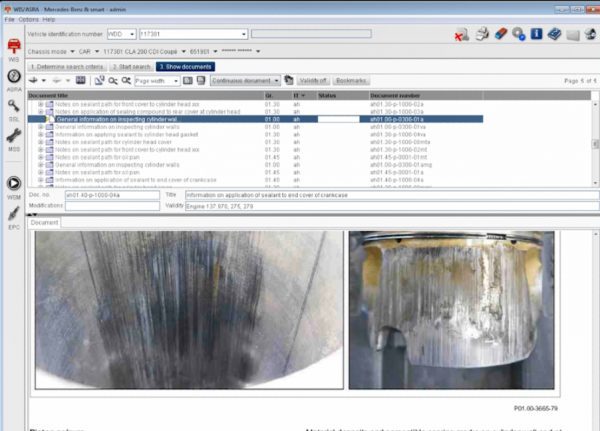The height and width of the screenshot is (431, 600).
Task: Open the File menu
Action: click(x=9, y=20)
